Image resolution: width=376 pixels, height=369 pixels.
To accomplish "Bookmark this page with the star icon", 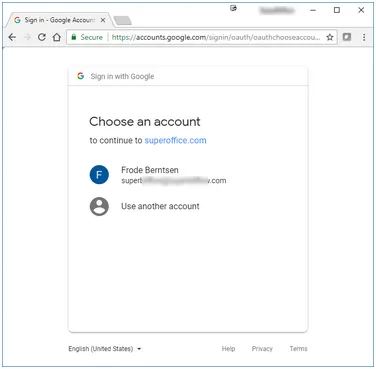I will [x=330, y=37].
